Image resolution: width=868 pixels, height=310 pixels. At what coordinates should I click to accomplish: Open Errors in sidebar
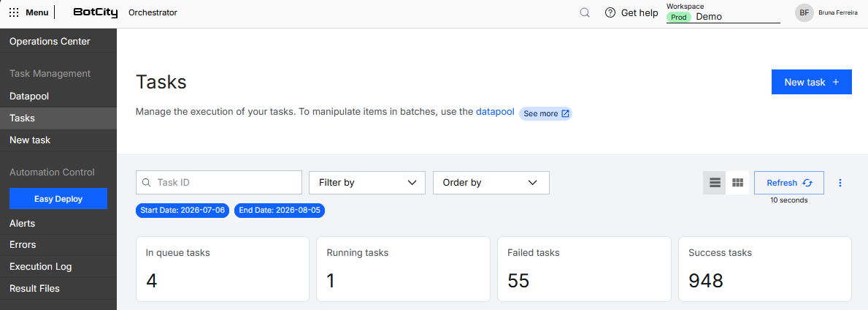(x=58, y=244)
